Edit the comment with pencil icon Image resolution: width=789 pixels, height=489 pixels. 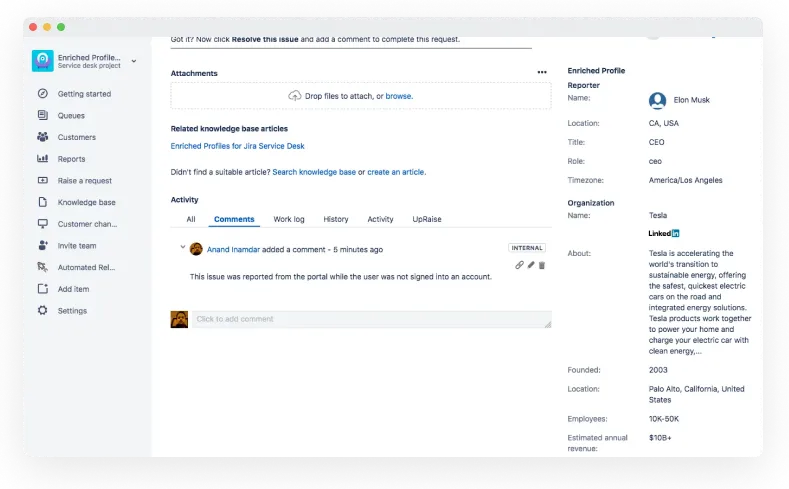[531, 265]
